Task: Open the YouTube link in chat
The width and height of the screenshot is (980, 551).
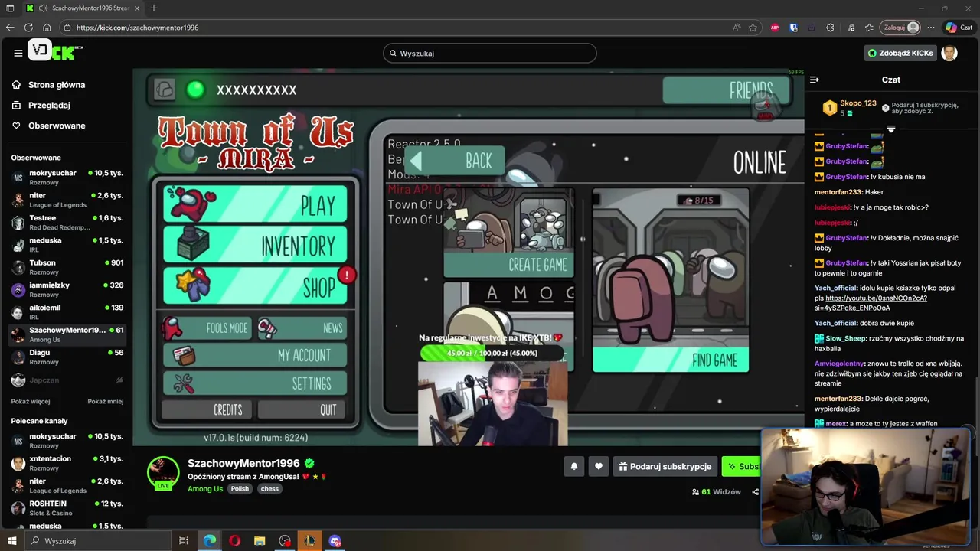Action: coord(871,303)
